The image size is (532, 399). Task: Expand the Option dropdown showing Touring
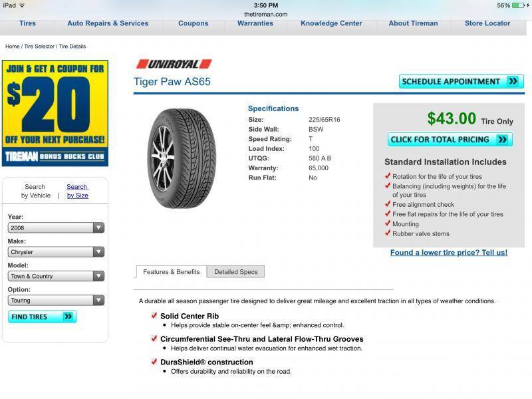click(56, 301)
